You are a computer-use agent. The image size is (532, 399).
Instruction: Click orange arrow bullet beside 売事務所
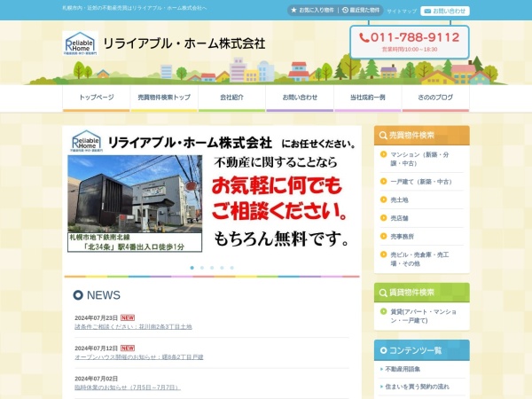[x=383, y=236]
